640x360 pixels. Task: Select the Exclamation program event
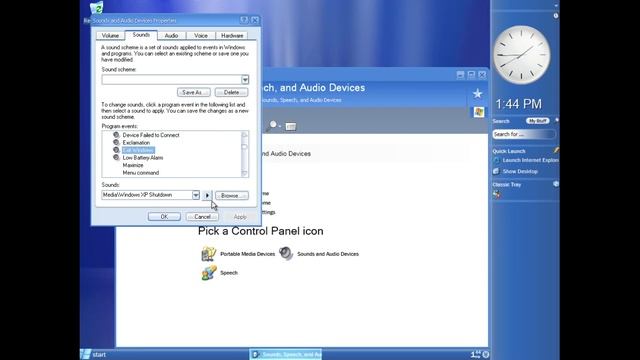136,143
